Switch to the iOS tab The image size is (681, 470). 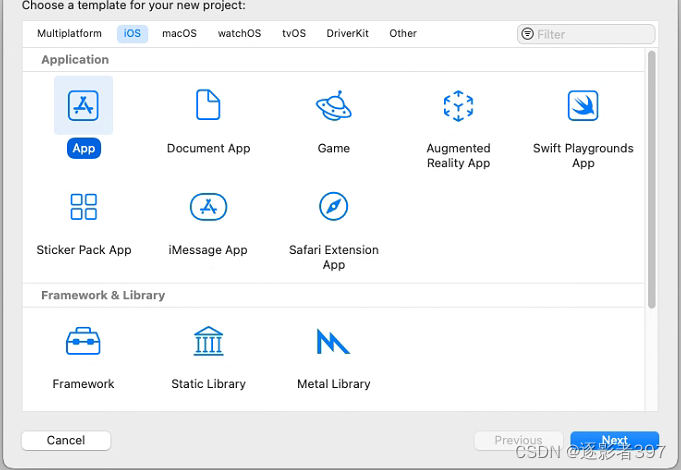(x=132, y=33)
